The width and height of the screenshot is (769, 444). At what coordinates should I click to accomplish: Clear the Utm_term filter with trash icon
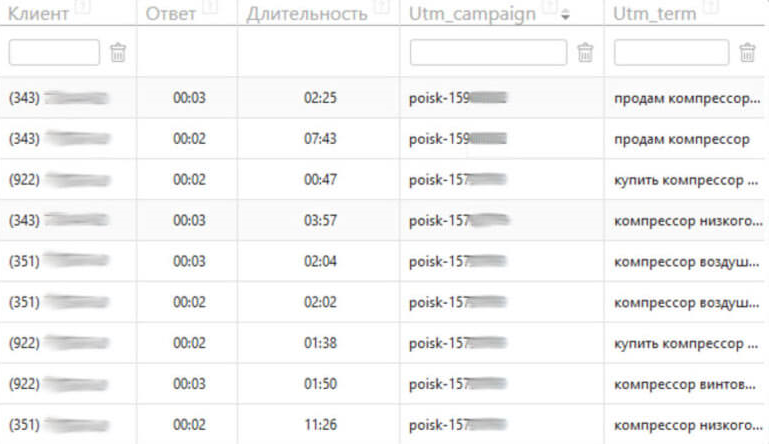pos(747,53)
